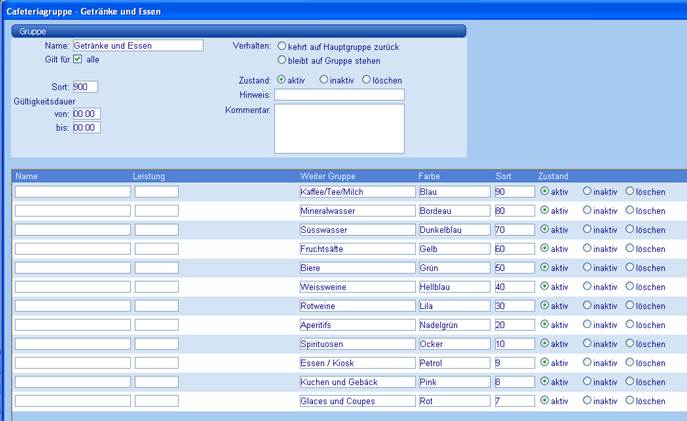Mark Kaffee/Tee/Milch row as inaktiv

pos(587,192)
